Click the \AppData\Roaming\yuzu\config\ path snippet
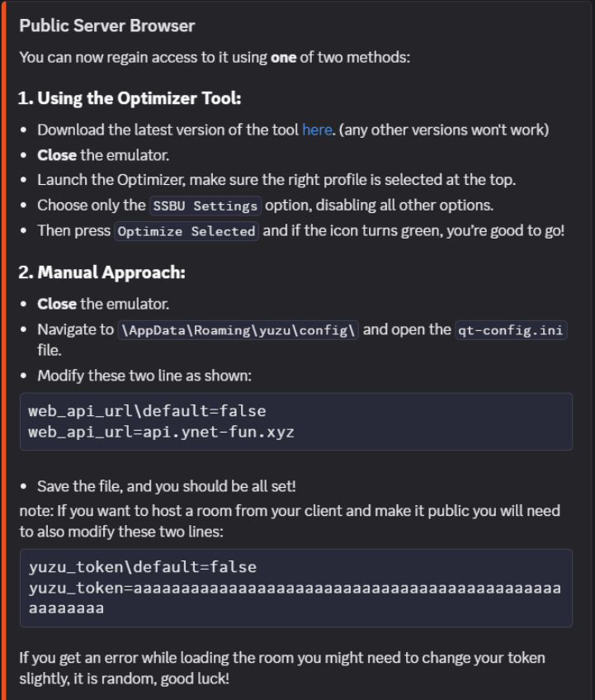Screen dimensions: 595x700 238,330
